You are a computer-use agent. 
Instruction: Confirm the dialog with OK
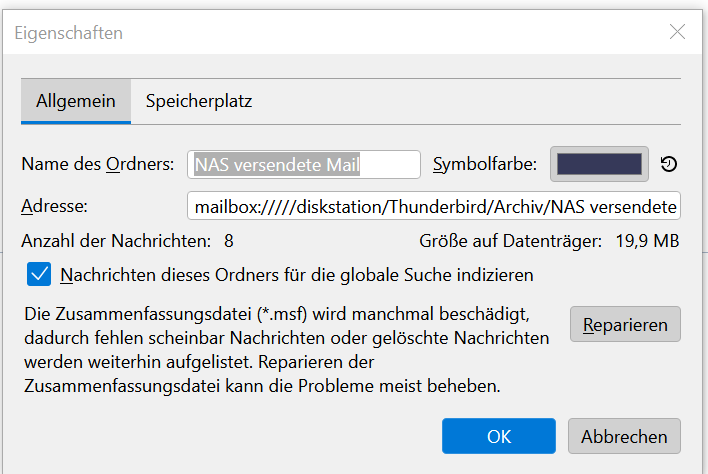[498, 436]
